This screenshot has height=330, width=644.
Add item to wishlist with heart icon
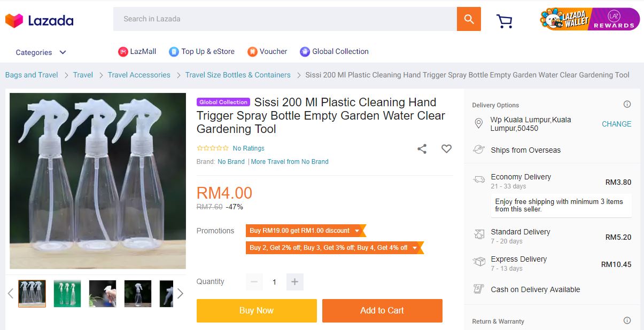click(x=446, y=149)
